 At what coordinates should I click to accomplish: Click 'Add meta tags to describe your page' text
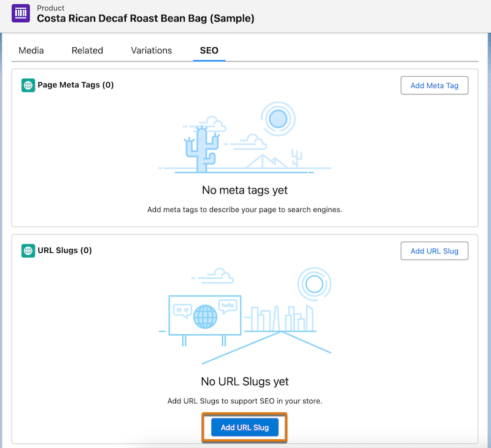click(244, 210)
